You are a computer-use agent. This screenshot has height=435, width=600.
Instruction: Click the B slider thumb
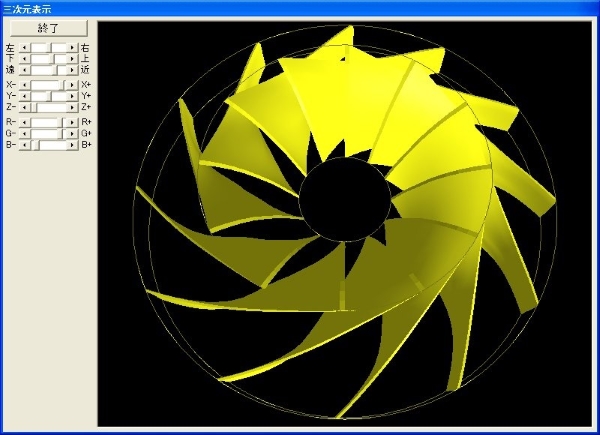click(35, 145)
